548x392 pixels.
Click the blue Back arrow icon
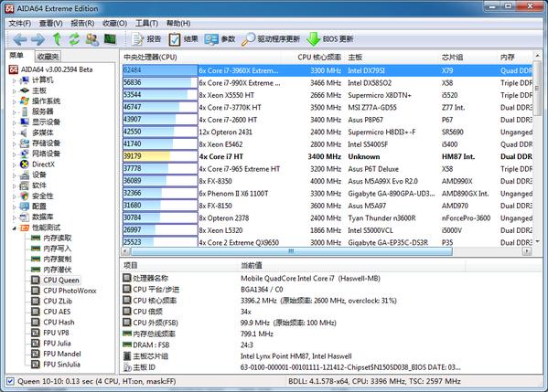pyautogui.click(x=20, y=39)
